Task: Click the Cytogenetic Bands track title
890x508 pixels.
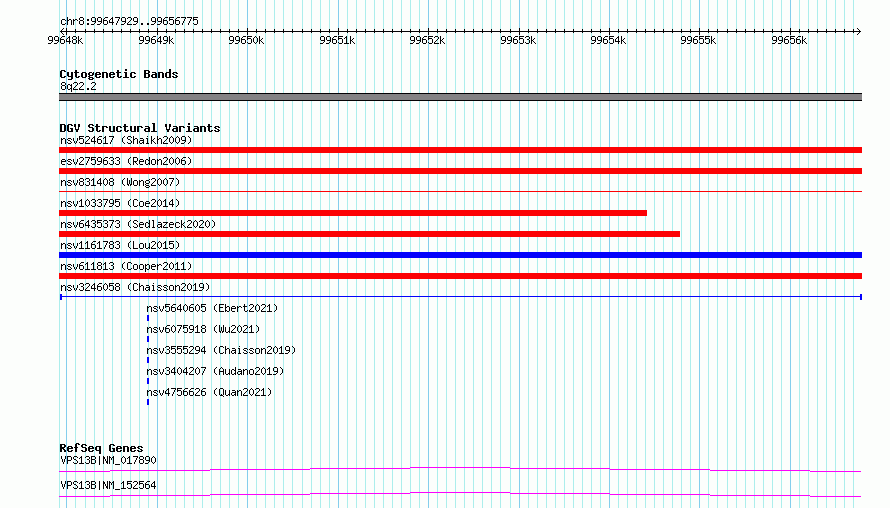Action: (x=119, y=74)
